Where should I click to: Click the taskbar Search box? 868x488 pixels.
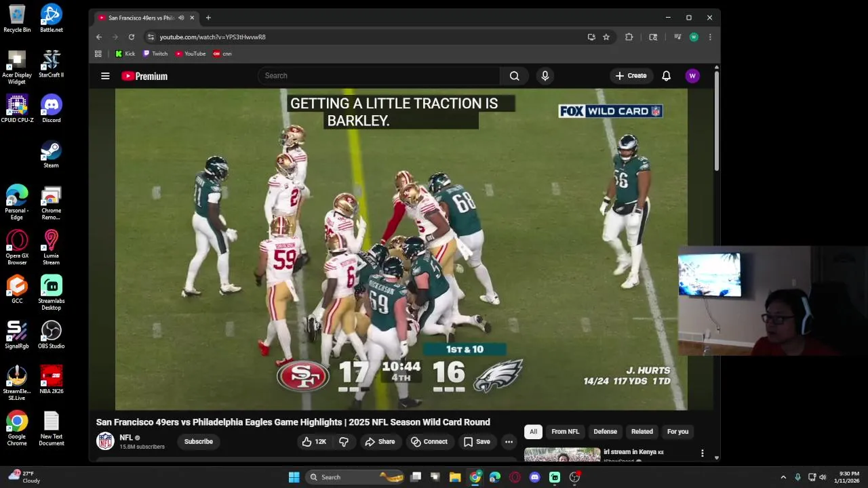point(356,477)
